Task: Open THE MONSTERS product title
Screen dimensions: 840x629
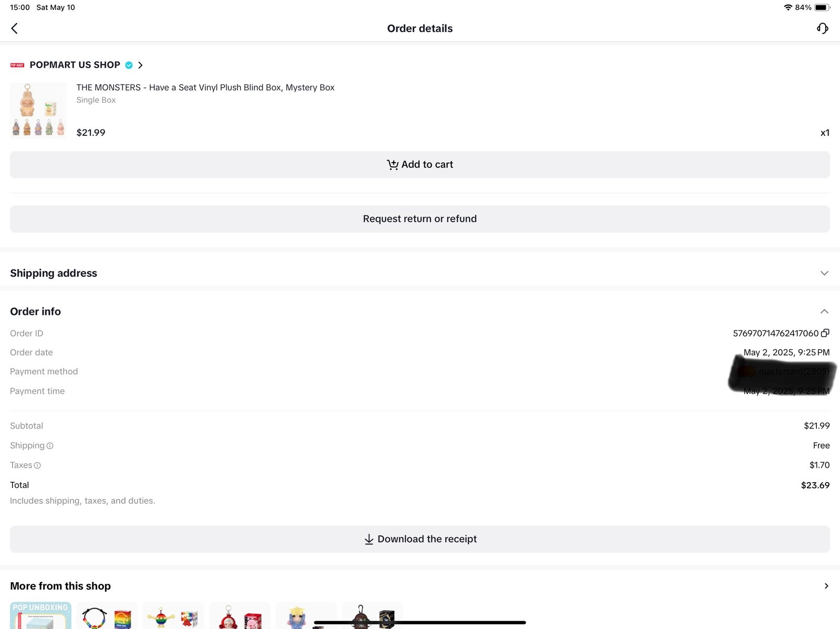Action: click(205, 88)
